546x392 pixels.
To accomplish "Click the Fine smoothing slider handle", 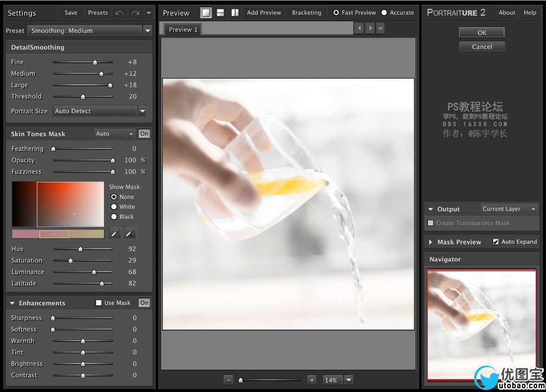I will pyautogui.click(x=95, y=62).
